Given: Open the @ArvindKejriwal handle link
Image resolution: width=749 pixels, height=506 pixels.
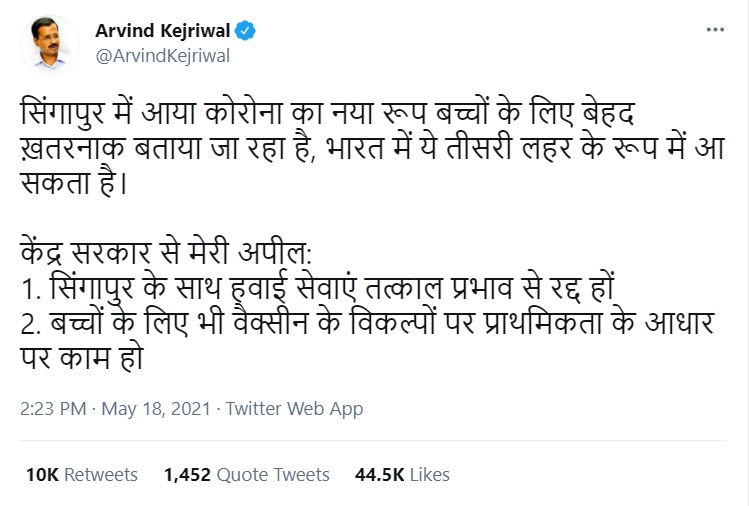Looking at the screenshot, I should pos(162,55).
